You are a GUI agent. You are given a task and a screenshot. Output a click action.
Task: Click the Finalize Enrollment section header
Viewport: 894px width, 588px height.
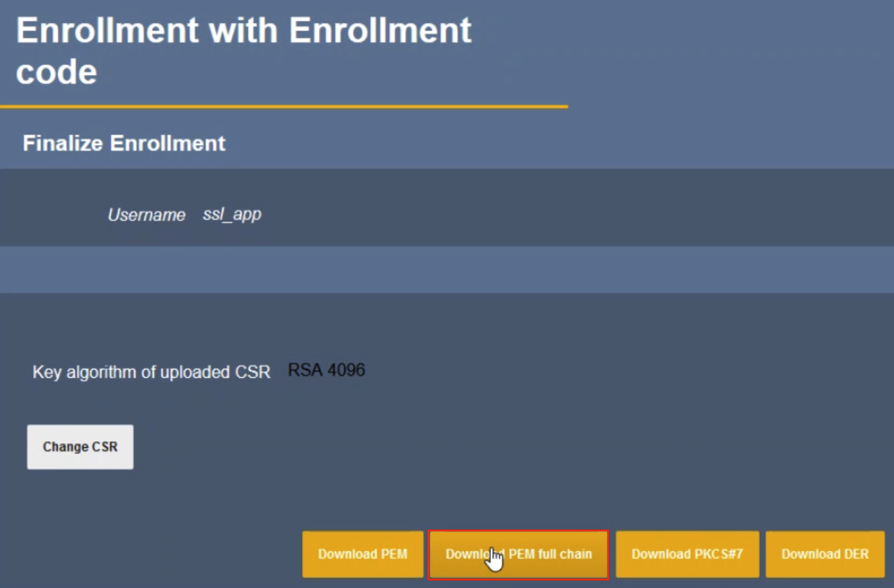tap(124, 144)
